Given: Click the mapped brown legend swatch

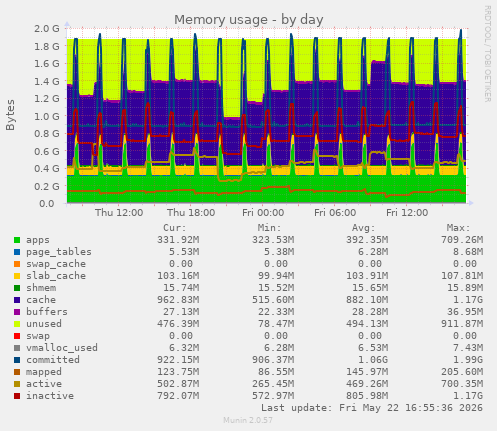Looking at the screenshot, I should pos(17,372).
